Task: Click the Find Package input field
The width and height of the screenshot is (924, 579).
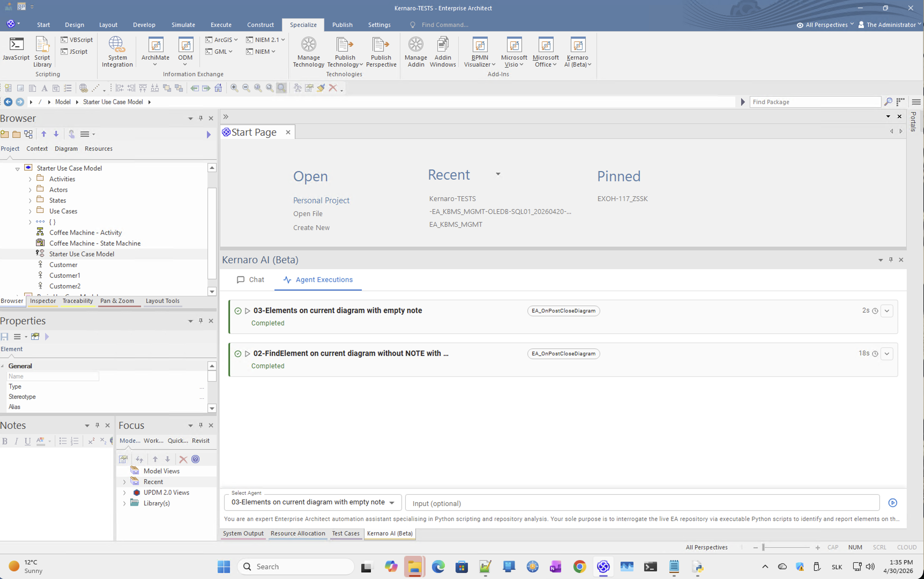Action: [815, 102]
